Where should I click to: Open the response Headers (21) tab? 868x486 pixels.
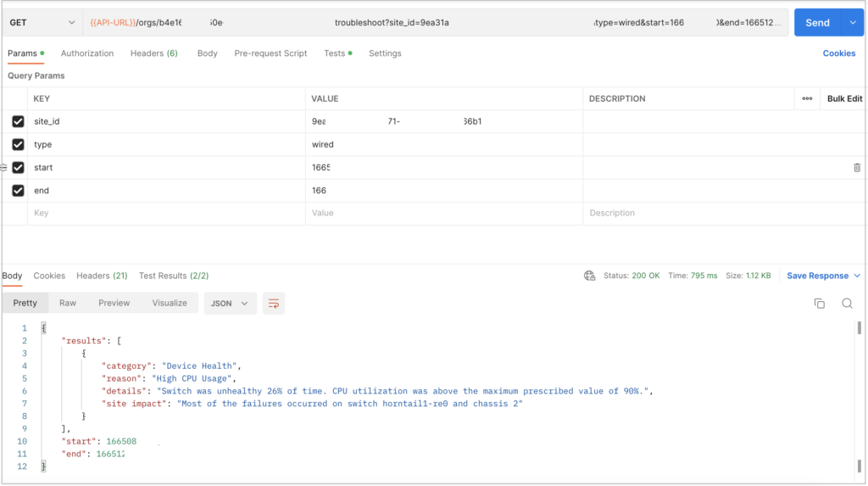point(102,276)
